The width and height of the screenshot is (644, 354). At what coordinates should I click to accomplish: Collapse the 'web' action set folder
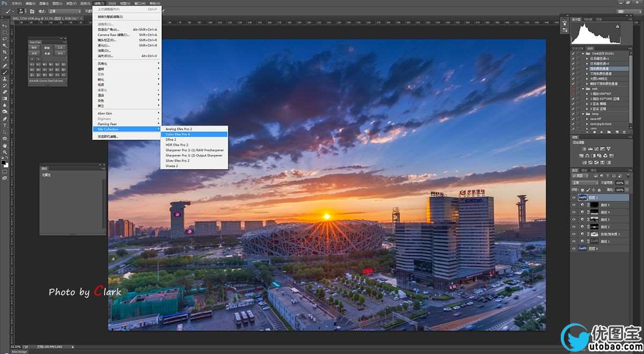[583, 88]
